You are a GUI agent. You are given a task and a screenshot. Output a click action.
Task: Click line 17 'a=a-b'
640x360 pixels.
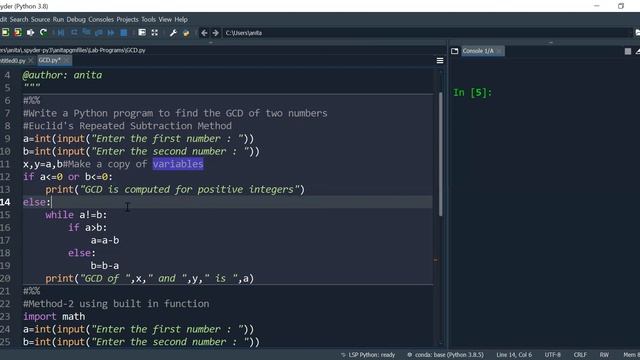tap(105, 240)
